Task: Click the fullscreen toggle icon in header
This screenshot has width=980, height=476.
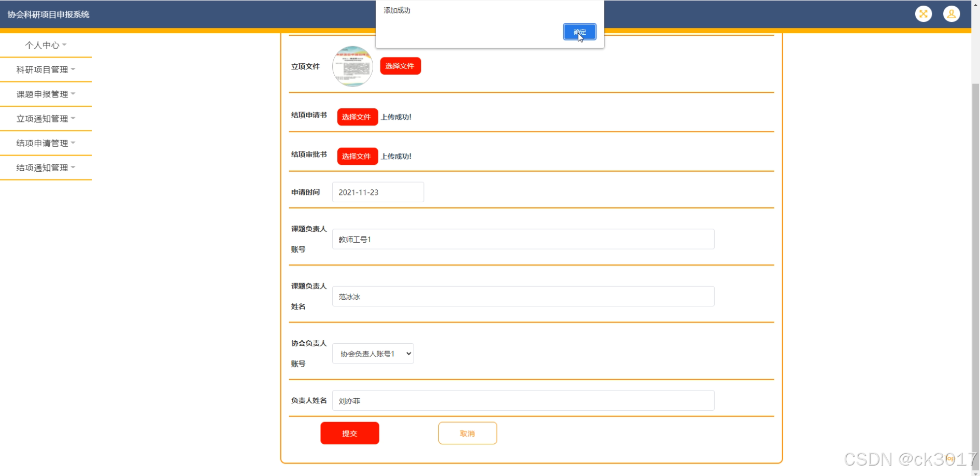Action: click(924, 14)
